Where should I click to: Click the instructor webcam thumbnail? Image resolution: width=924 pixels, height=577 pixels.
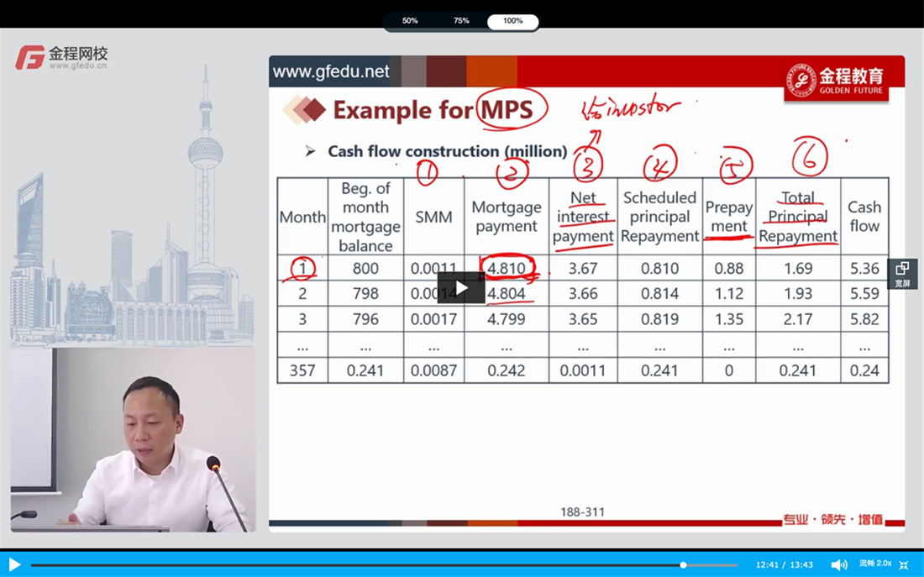pos(134,439)
